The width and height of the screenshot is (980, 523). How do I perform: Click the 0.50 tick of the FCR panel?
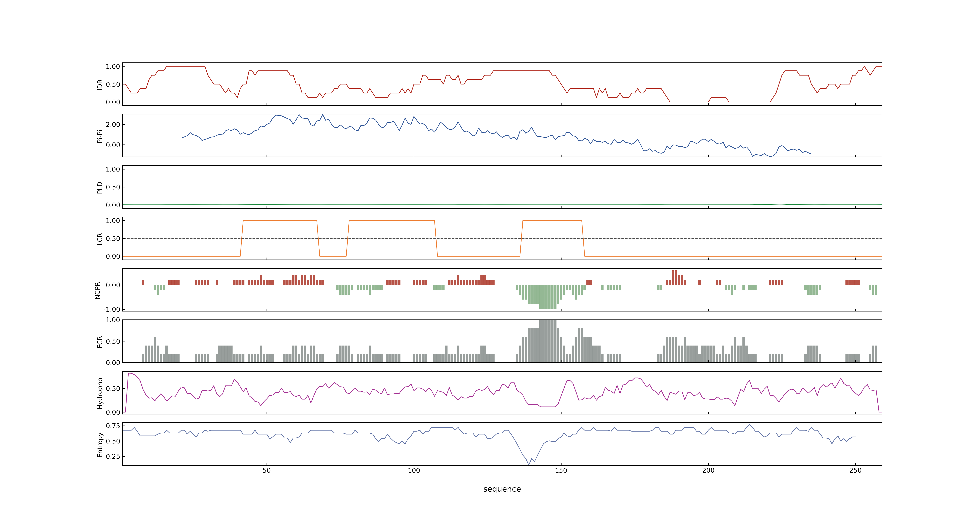pos(113,341)
